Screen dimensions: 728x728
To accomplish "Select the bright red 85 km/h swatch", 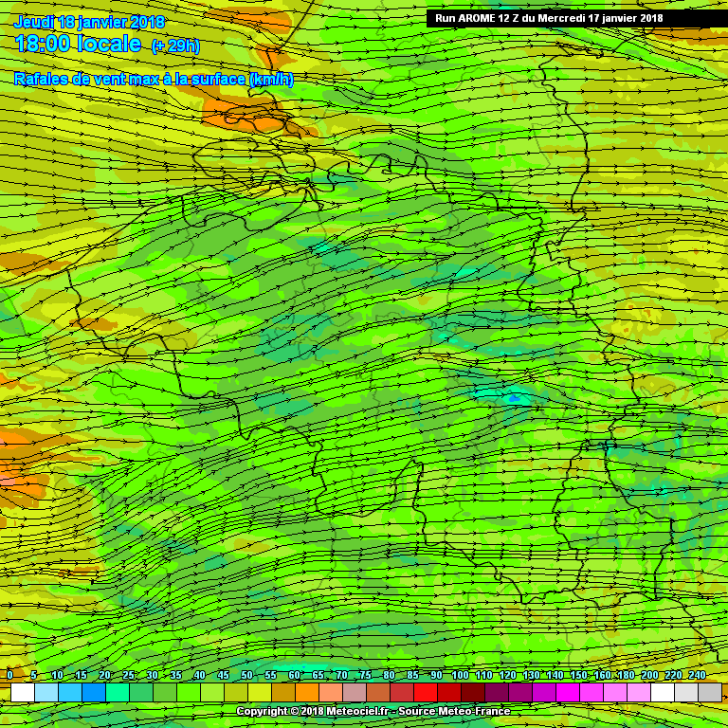I will 426,692.
